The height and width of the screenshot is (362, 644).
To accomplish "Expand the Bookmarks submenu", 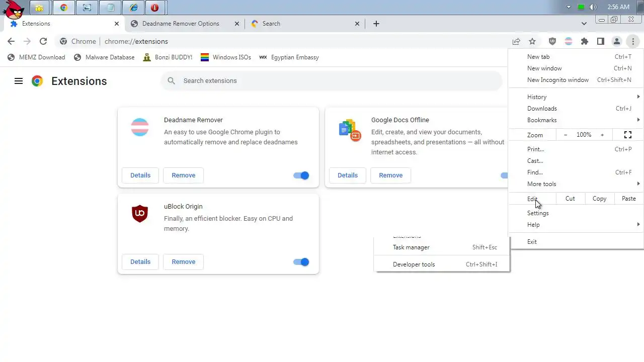I will (x=576, y=120).
